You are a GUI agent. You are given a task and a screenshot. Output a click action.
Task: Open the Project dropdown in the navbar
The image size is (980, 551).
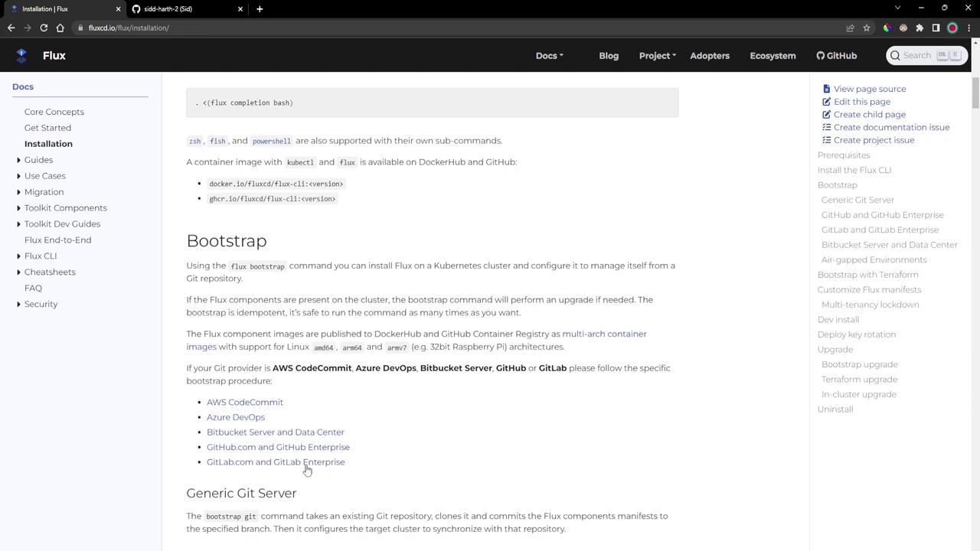coord(658,55)
